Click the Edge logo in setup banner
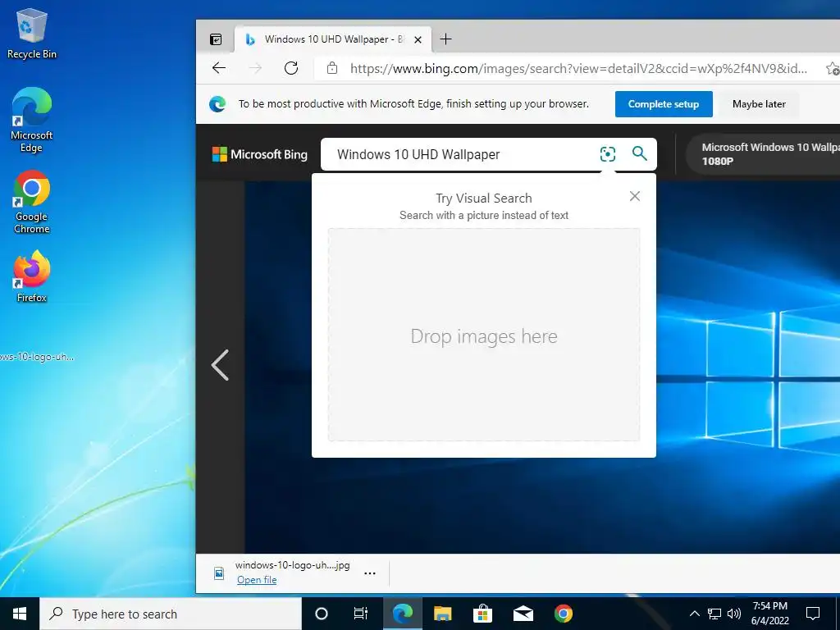This screenshot has height=630, width=840. (217, 104)
